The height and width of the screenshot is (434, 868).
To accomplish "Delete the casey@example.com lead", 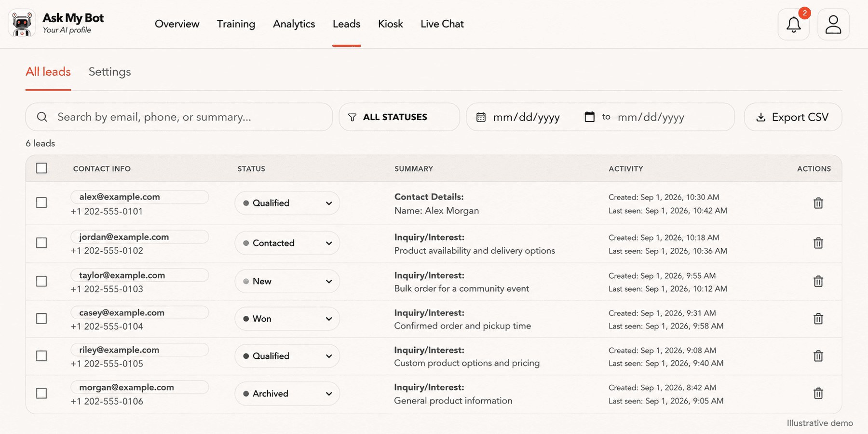I will click(x=818, y=319).
